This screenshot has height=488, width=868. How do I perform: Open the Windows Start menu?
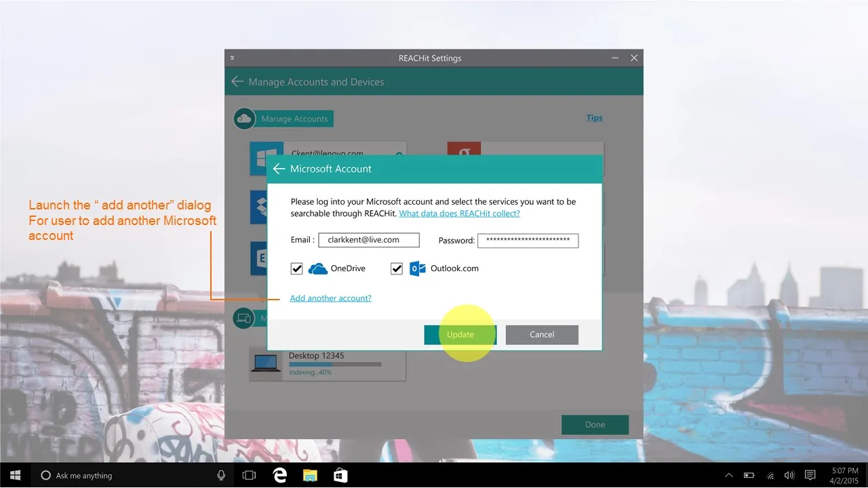tap(15, 475)
